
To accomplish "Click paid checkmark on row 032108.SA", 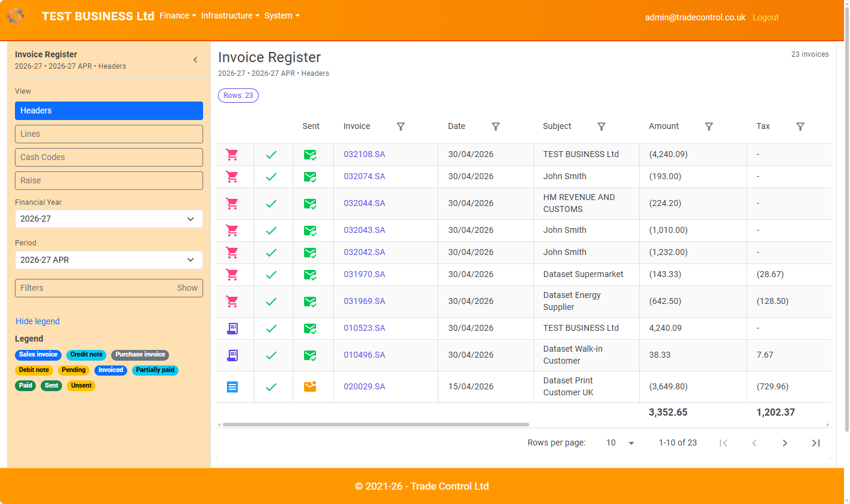I will (271, 155).
